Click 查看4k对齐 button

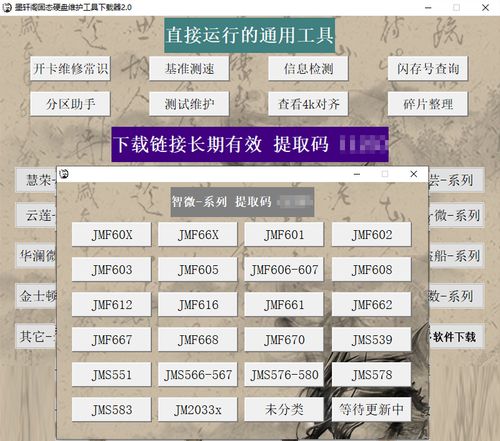[x=308, y=104]
